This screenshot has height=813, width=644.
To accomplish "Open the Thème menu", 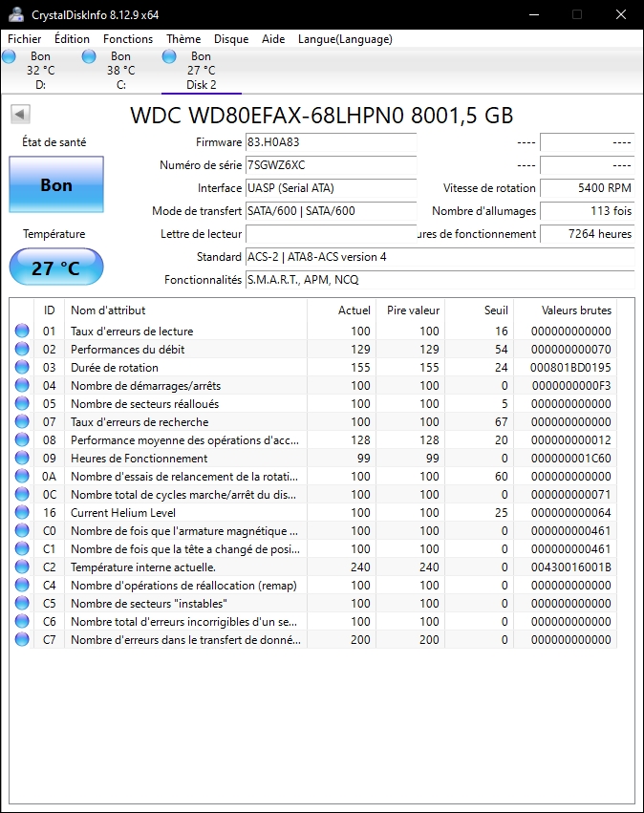I will (x=183, y=39).
